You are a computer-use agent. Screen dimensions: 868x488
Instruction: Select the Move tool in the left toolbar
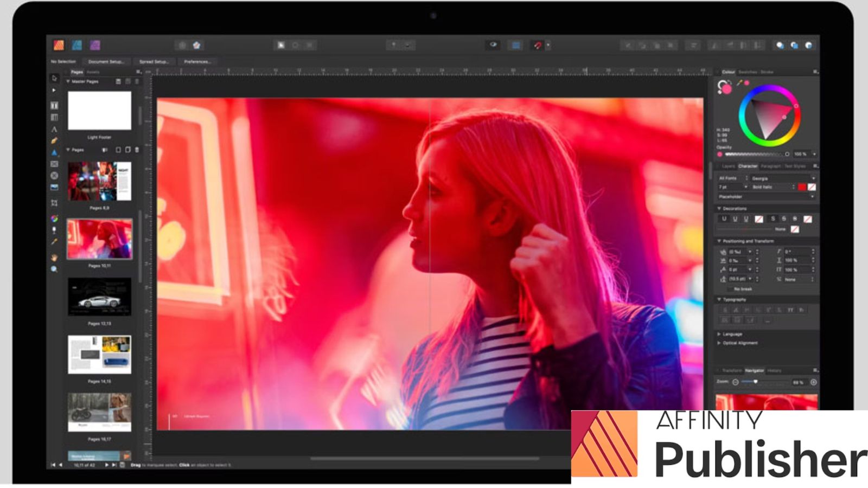pos(54,79)
